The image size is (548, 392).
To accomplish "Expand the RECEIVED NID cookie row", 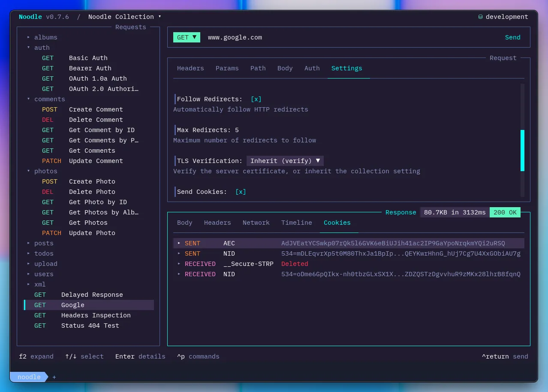I will click(x=349, y=274).
